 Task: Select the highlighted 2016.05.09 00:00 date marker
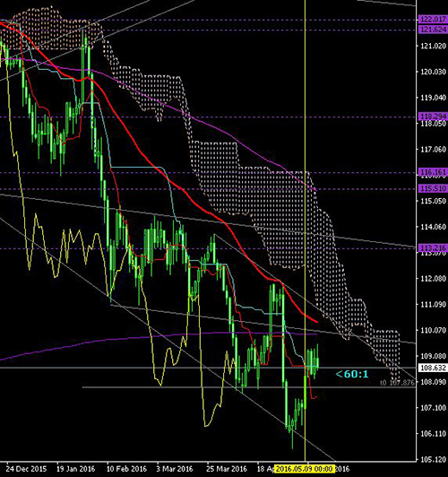(305, 469)
